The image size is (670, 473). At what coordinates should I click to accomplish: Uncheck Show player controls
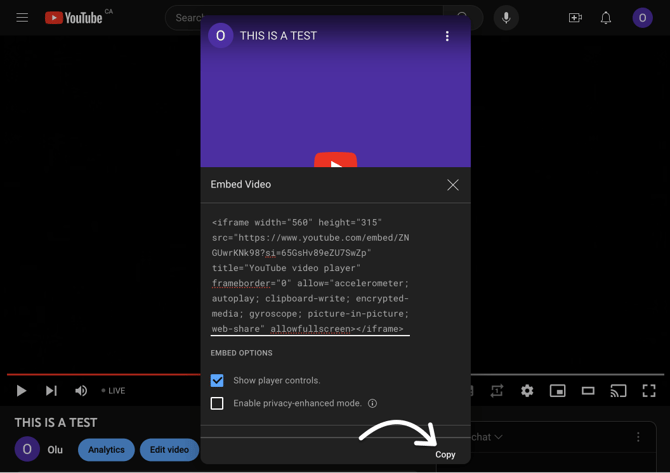click(x=217, y=380)
